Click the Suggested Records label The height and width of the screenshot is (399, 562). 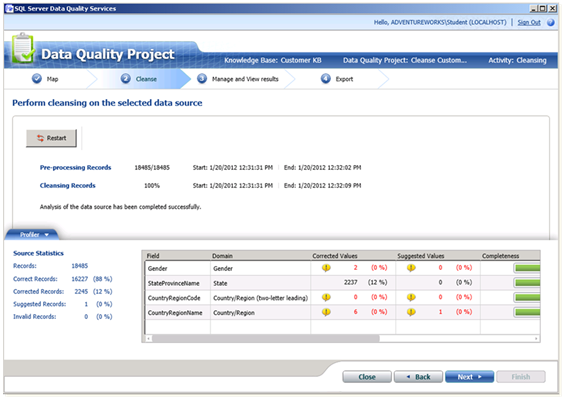click(x=39, y=304)
